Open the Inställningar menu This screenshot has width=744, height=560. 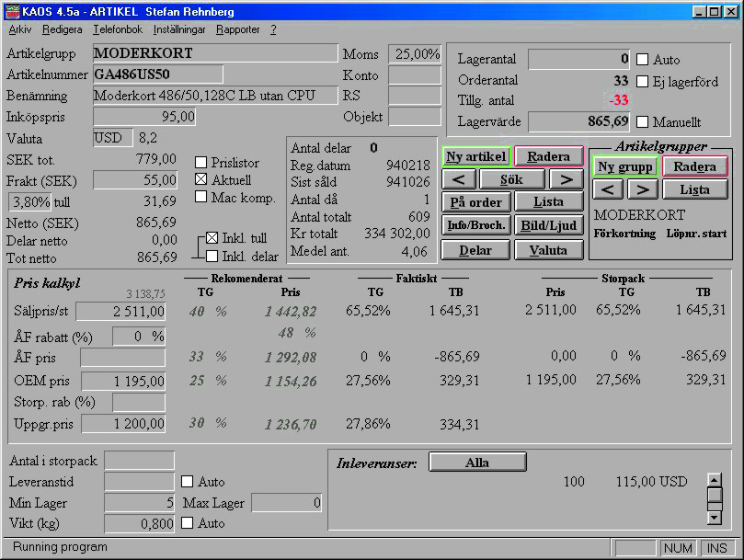(178, 29)
